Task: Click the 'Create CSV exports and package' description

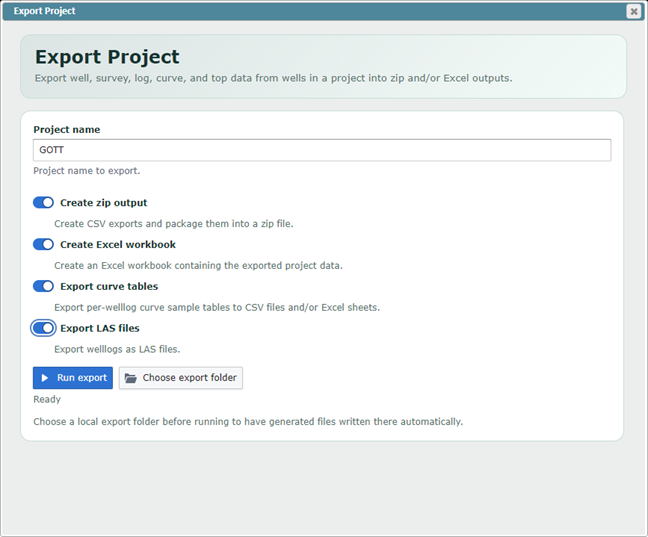Action: tap(174, 224)
